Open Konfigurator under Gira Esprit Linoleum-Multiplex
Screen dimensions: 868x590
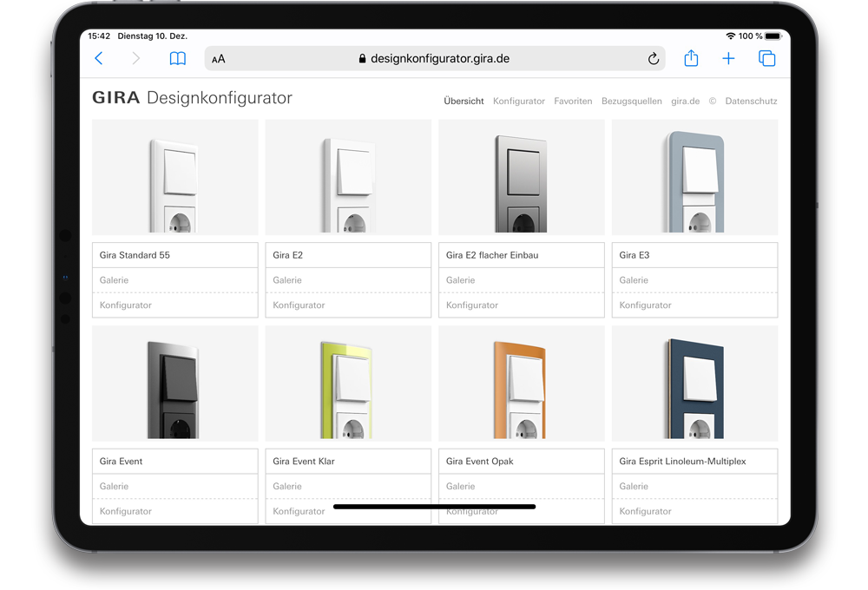694,511
